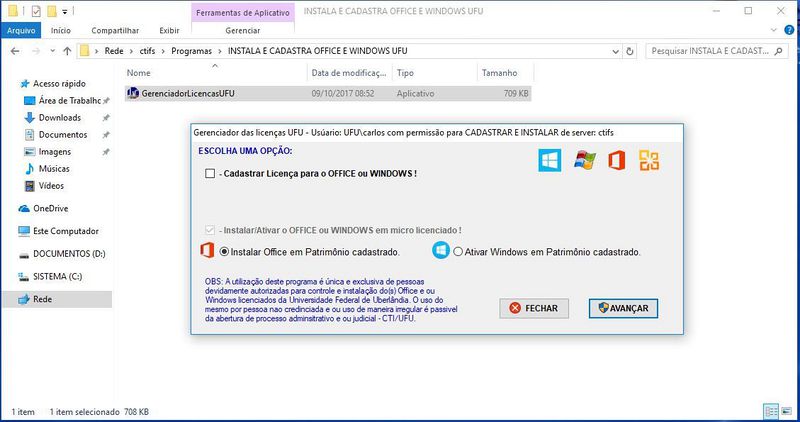Click the GerenciadorLicencasUFU application icon

point(133,93)
